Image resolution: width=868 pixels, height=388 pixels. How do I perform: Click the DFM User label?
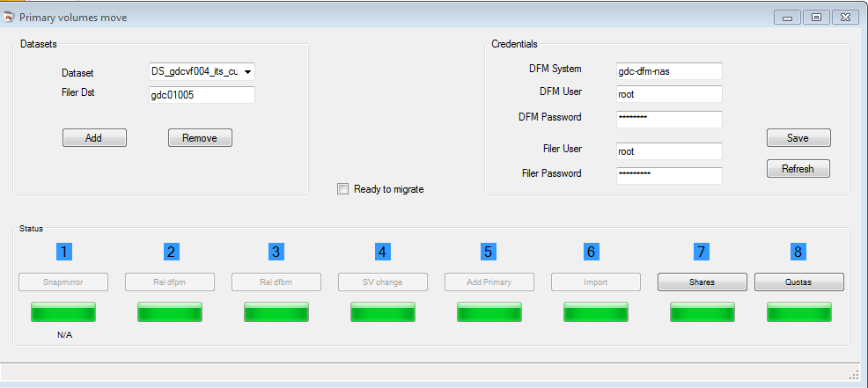pos(560,92)
